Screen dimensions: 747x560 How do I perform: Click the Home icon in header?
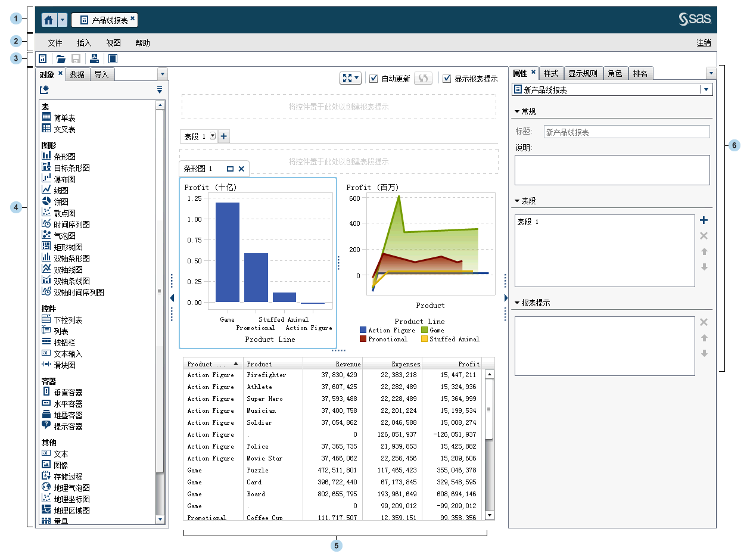click(x=49, y=20)
